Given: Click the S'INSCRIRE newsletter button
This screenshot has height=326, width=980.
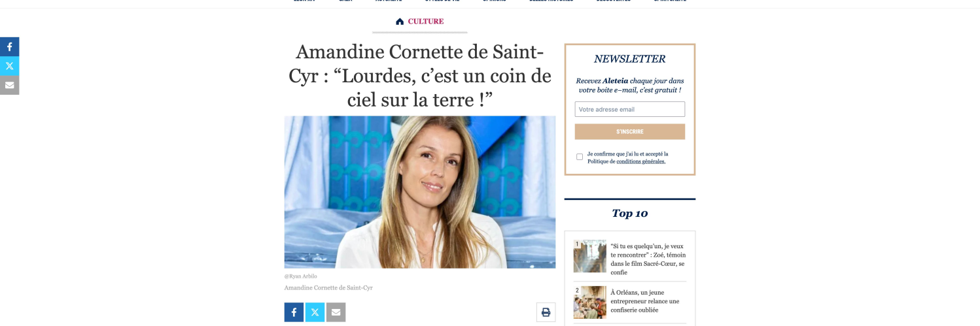Looking at the screenshot, I should [630, 132].
